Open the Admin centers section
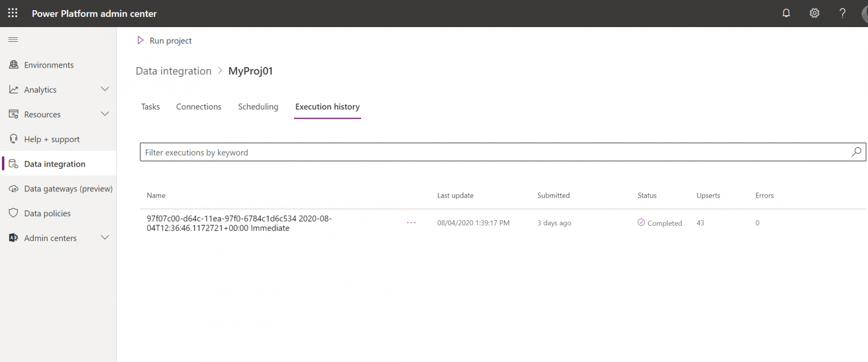The image size is (868, 362). [x=50, y=238]
